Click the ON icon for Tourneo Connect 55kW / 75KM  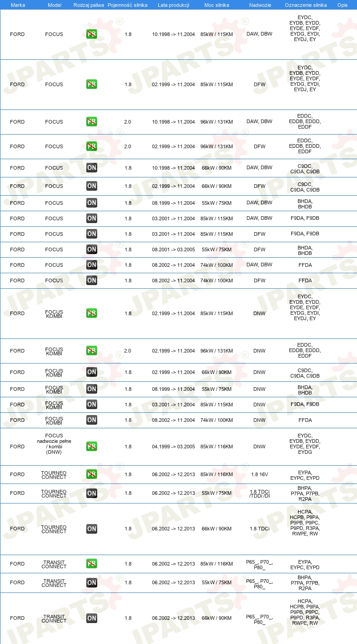[x=92, y=493]
